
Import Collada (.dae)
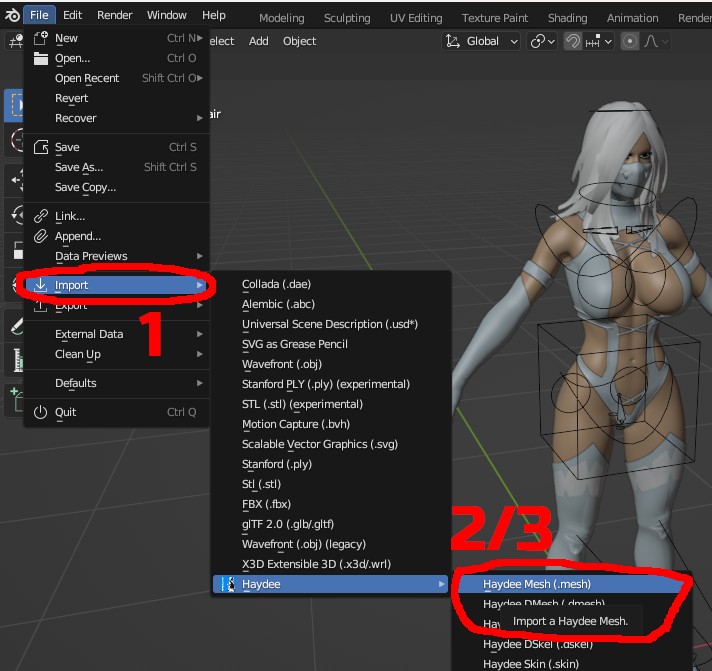click(331, 284)
